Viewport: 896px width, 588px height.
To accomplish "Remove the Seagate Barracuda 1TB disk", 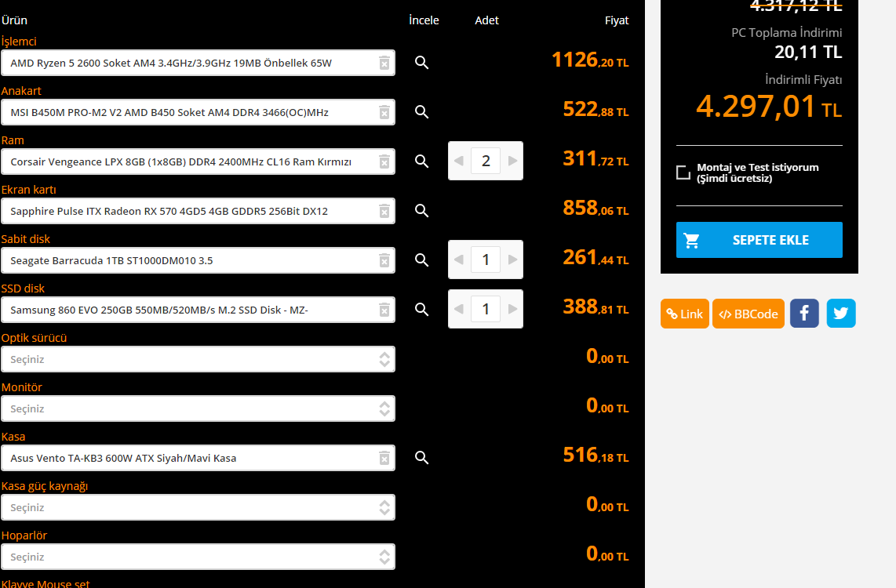I will pos(384,260).
